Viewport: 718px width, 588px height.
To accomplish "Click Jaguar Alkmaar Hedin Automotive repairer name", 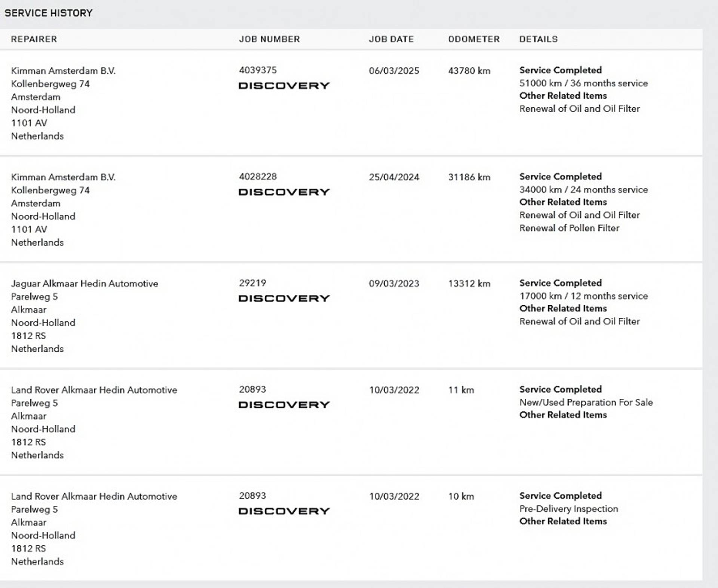I will coord(85,284).
